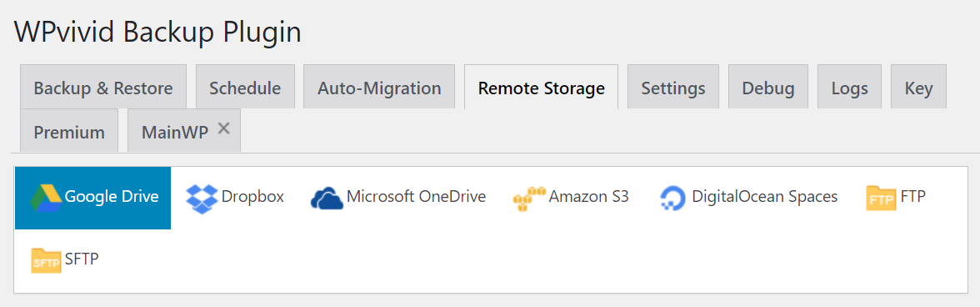This screenshot has width=980, height=307.
Task: Choose the DigitalOcean Spaces logo icon
Action: 673,199
